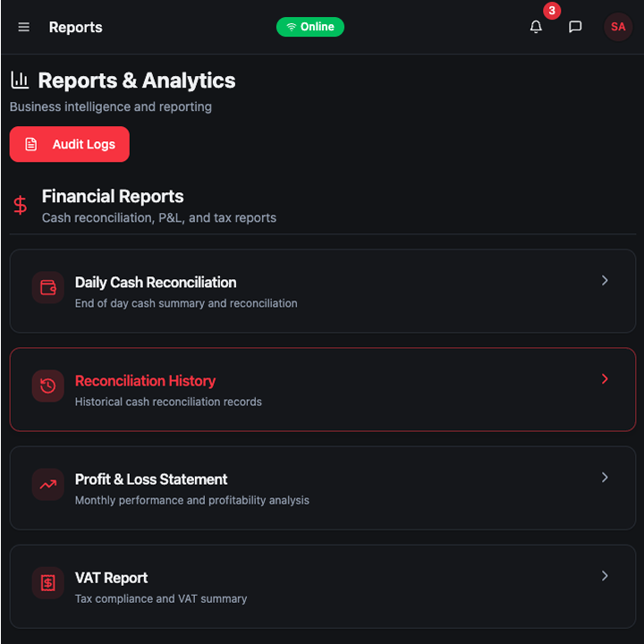The width and height of the screenshot is (644, 644).
Task: Expand Reconciliation History using the red chevron
Action: (605, 379)
